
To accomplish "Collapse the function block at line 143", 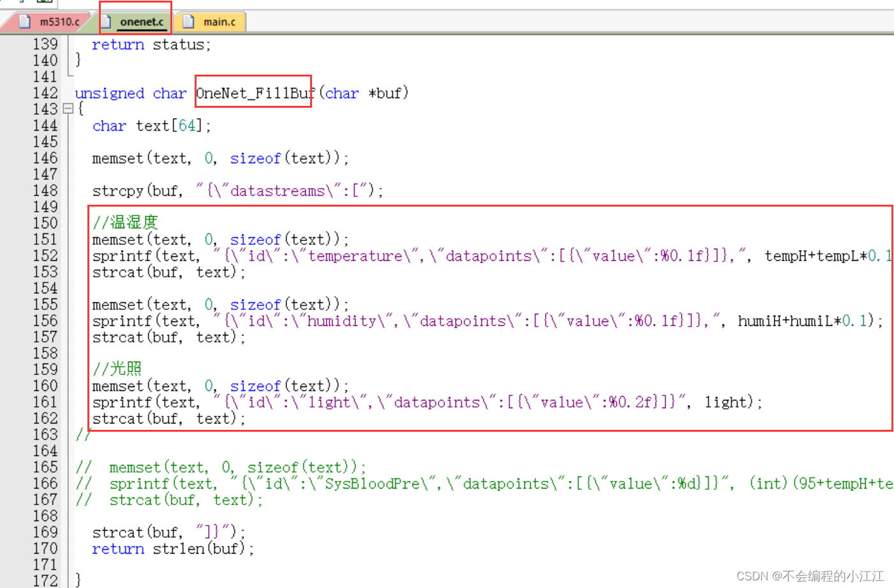I will point(68,109).
